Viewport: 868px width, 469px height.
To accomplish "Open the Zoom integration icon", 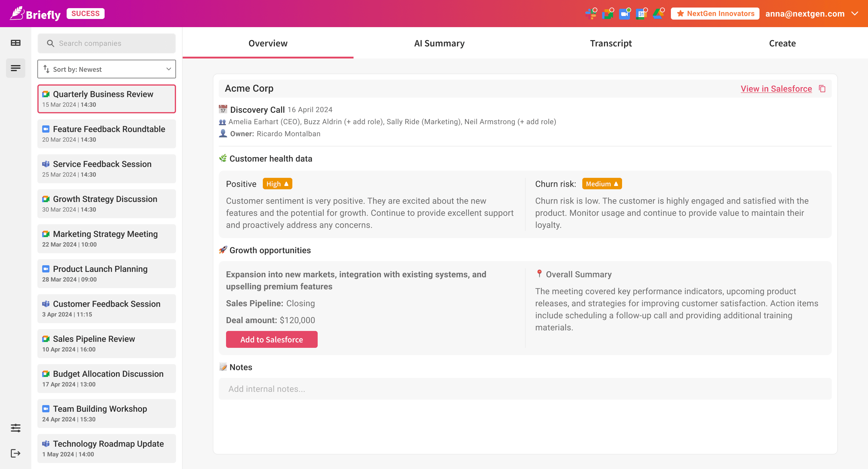I will pos(624,14).
